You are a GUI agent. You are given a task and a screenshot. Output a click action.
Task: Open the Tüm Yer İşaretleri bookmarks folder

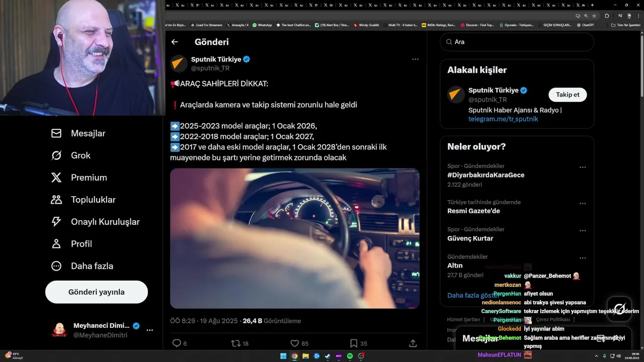tap(625, 25)
